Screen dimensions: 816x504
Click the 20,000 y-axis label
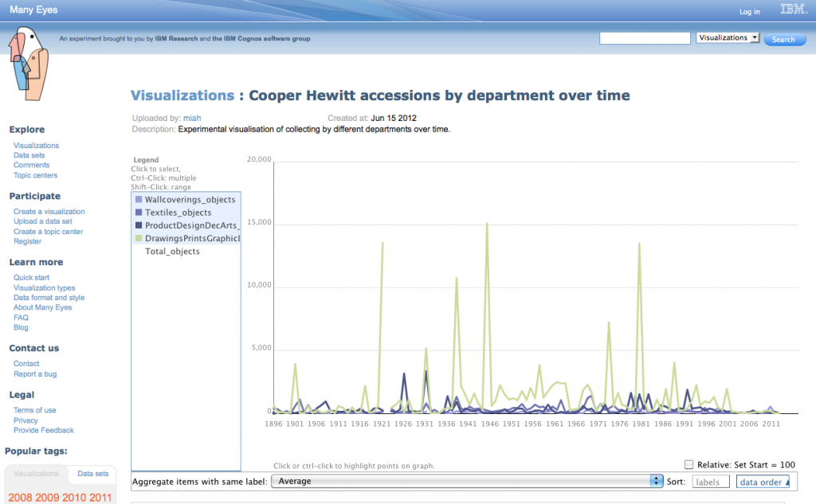coord(259,160)
